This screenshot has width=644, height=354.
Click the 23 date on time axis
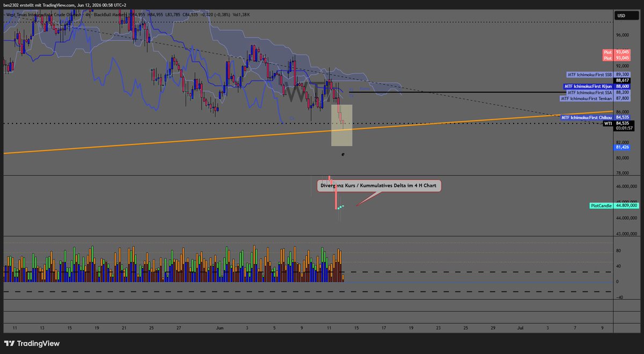438,327
